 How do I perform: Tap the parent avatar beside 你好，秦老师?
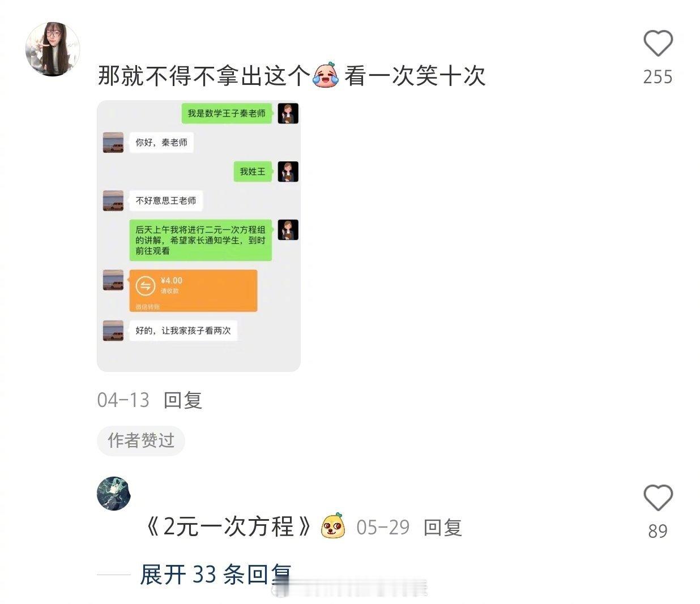(x=113, y=143)
